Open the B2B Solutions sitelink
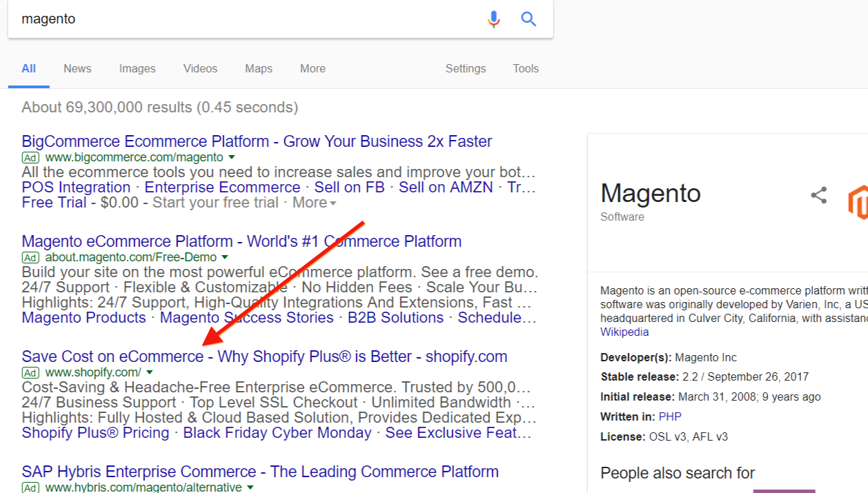Viewport: 868px width, 493px height. click(395, 318)
